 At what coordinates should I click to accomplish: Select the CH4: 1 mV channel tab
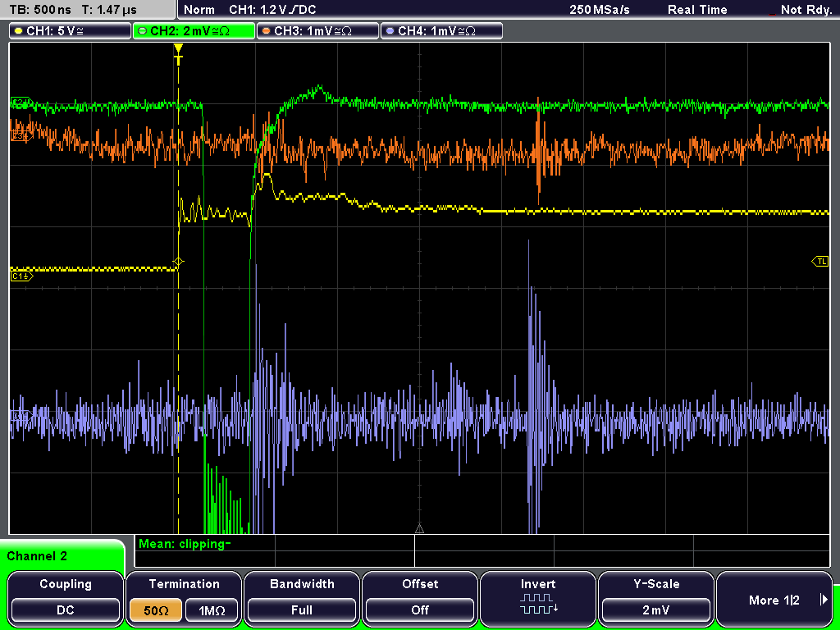(441, 31)
